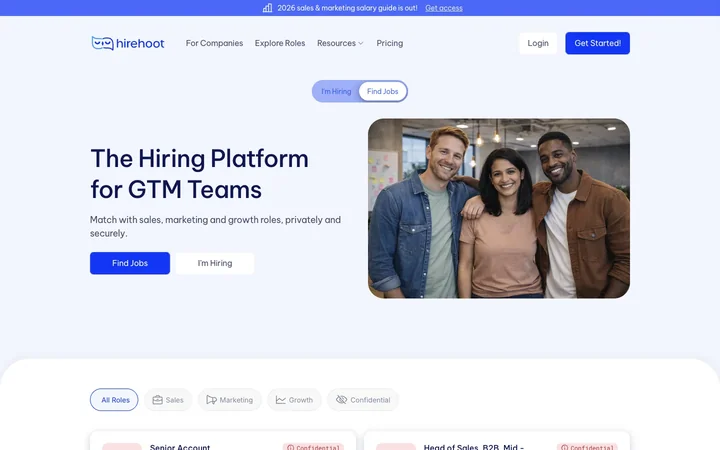This screenshot has height=450, width=720.
Task: Filter roles by Growth
Action: (x=294, y=400)
